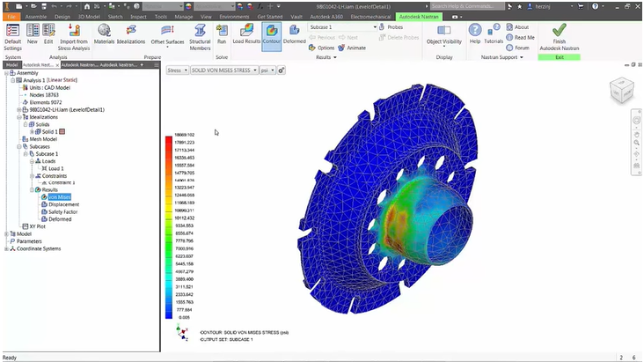Run the Nastran solve
The width and height of the screenshot is (644, 362).
221,37
